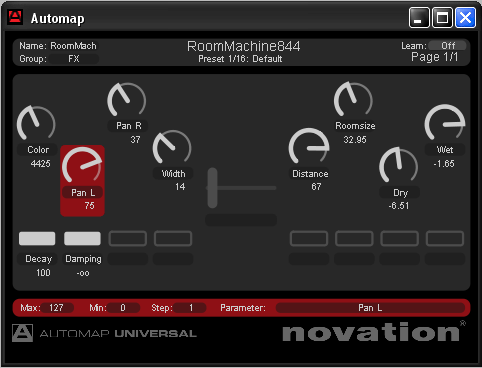The width and height of the screenshot is (482, 368).
Task: Open the Parameter field showing Pan L
Action: pyautogui.click(x=370, y=308)
